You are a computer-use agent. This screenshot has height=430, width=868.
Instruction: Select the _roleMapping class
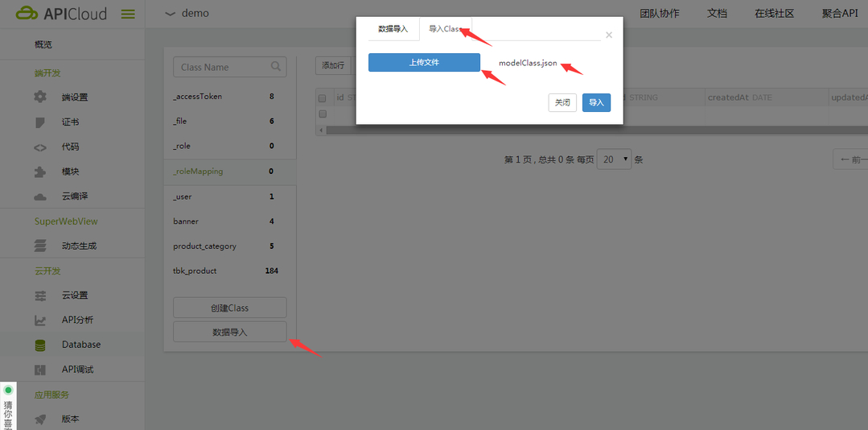[230, 172]
